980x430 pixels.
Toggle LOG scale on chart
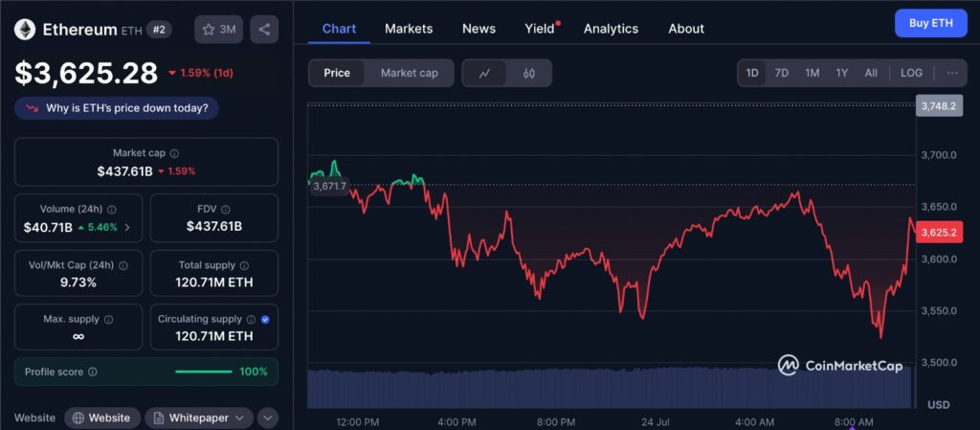tap(911, 73)
